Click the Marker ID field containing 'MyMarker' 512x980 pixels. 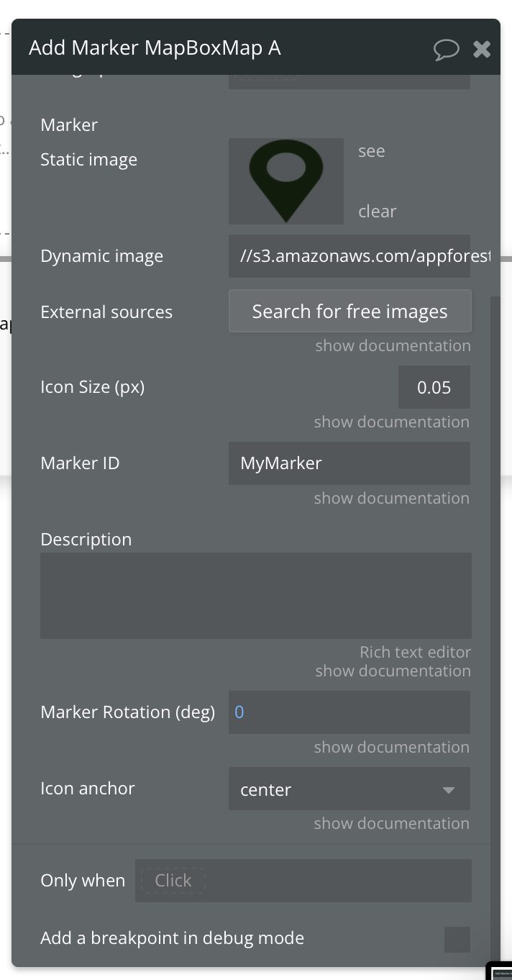click(349, 463)
